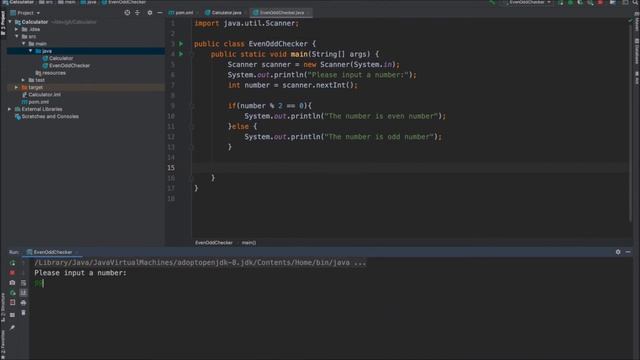Collapse the main folder arrow

coord(23,44)
